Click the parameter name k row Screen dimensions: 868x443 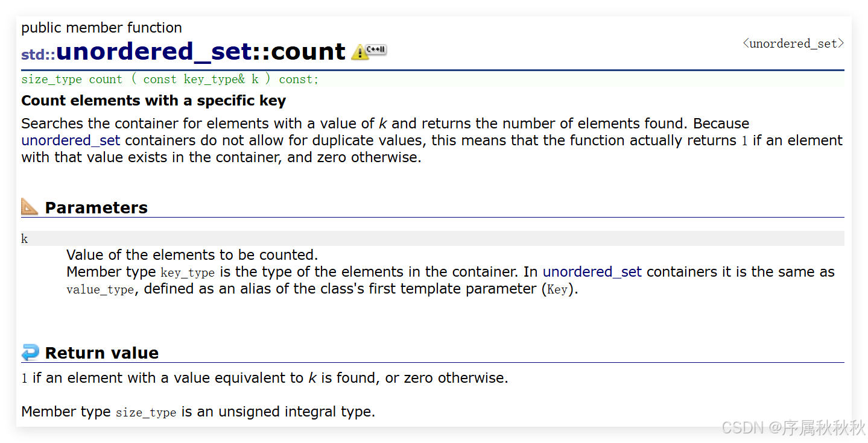[x=25, y=239]
